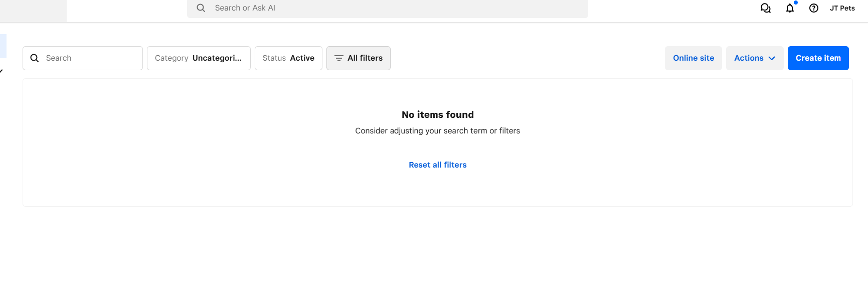This screenshot has height=296, width=868.
Task: Click magnifier icon in the item Search box
Action: [x=35, y=58]
